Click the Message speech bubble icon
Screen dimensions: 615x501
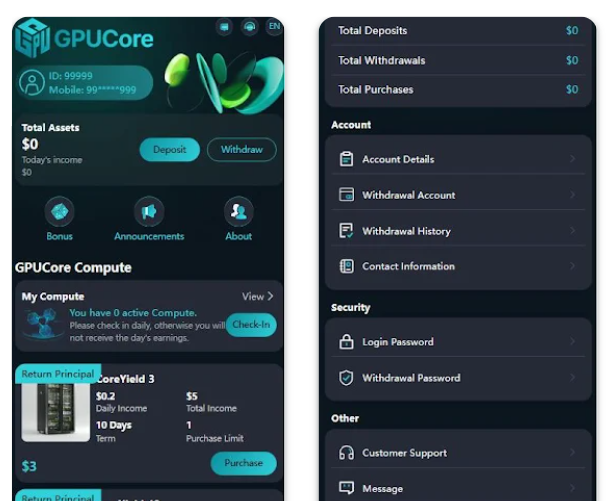pos(346,488)
